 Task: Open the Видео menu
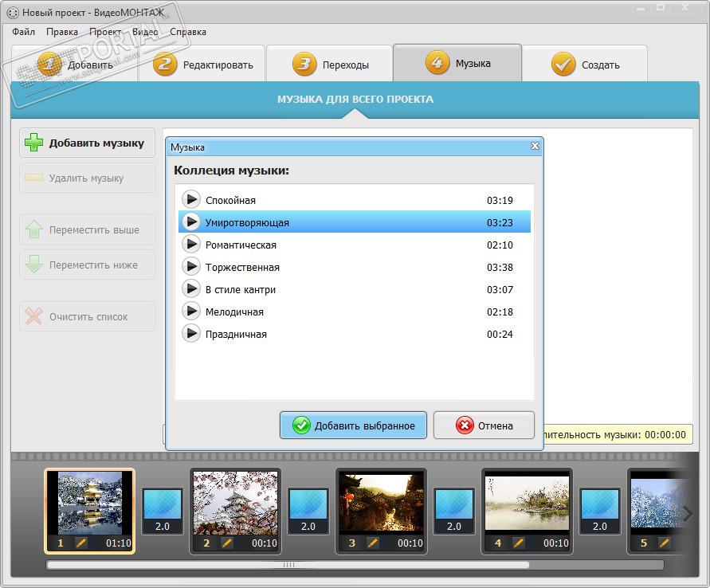point(145,32)
